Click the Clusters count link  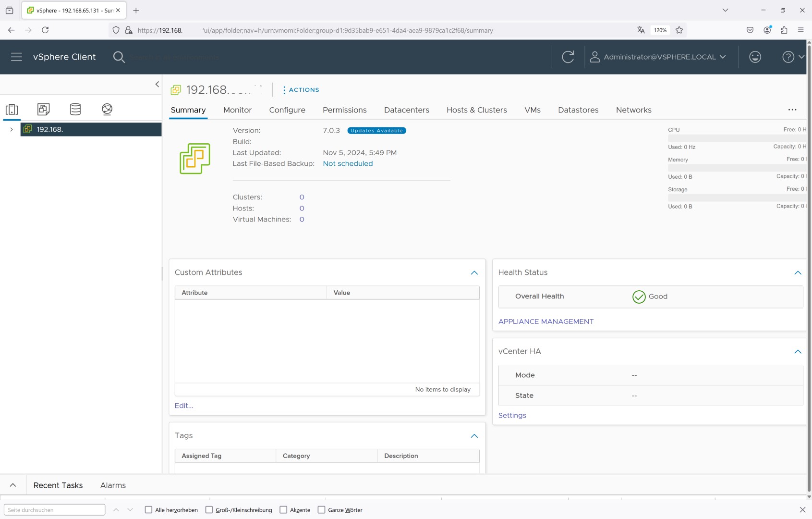[x=302, y=197]
